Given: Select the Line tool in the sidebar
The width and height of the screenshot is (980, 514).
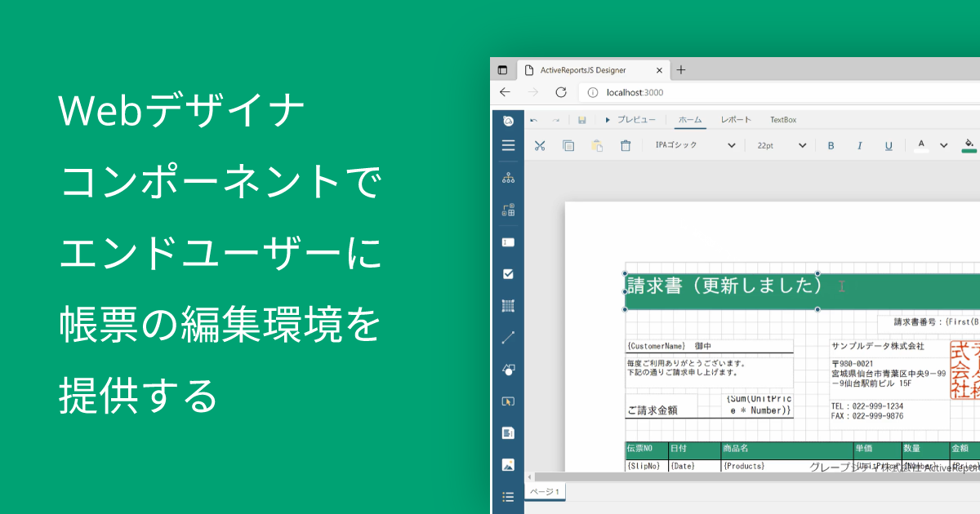Looking at the screenshot, I should tap(507, 337).
